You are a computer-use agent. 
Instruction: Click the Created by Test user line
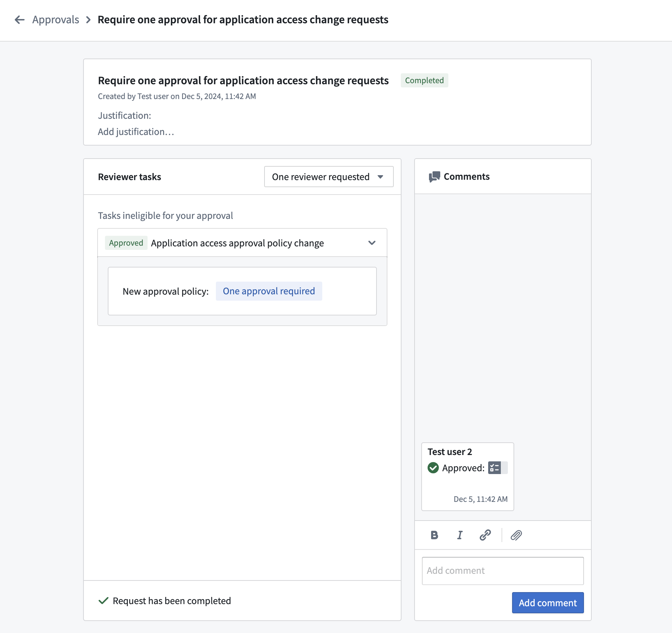tap(177, 97)
